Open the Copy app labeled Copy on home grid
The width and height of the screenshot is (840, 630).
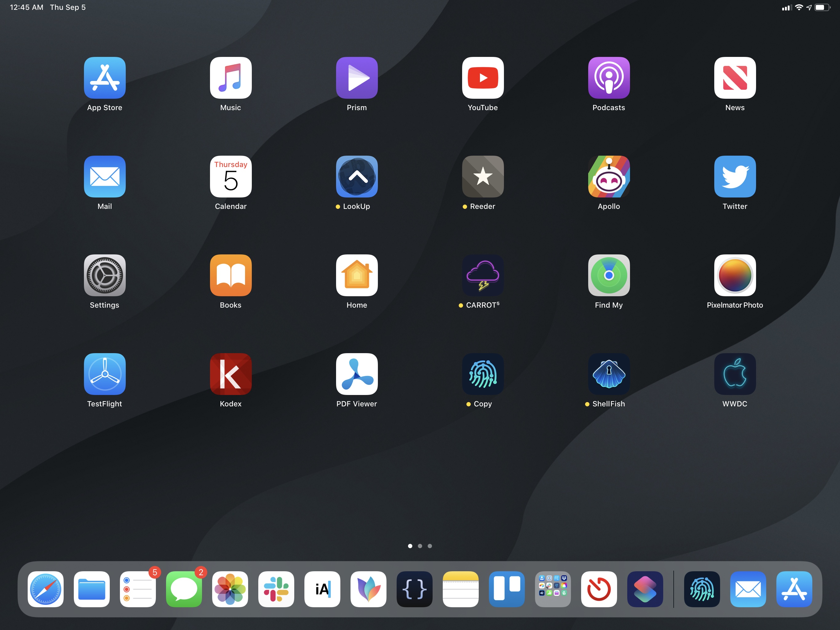coord(483,374)
